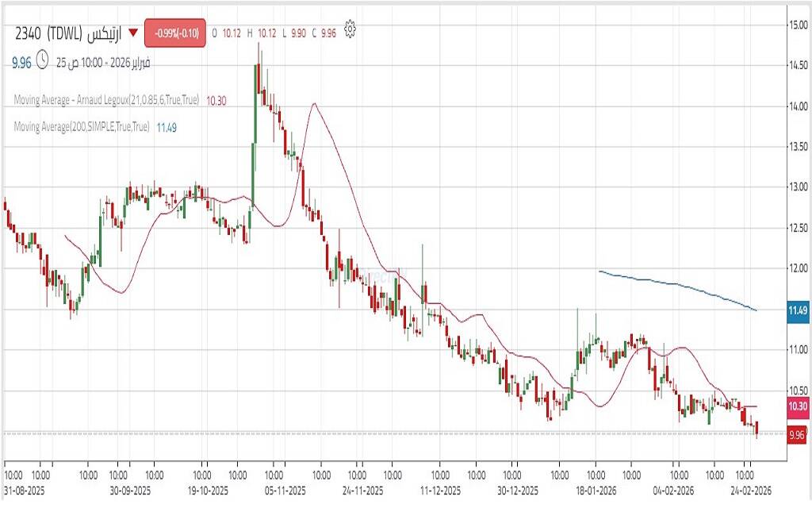This screenshot has width=812, height=508.
Task: Click the red 9.96 last price label
Action: click(x=797, y=434)
